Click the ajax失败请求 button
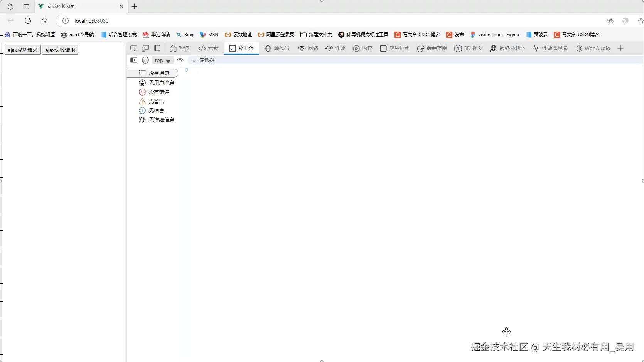Screen dimensions: 644x362 [x=60, y=50]
